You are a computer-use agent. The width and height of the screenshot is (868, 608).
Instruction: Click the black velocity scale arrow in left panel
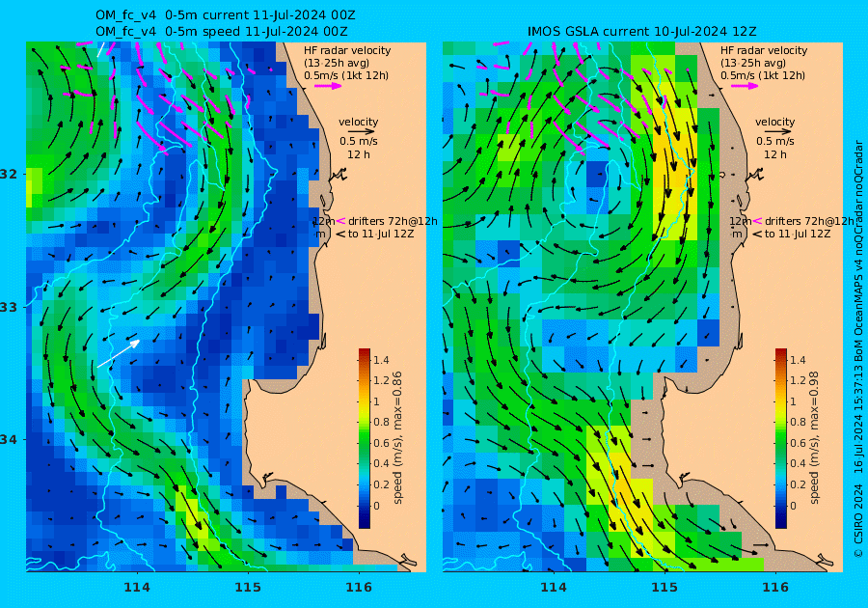click(362, 132)
